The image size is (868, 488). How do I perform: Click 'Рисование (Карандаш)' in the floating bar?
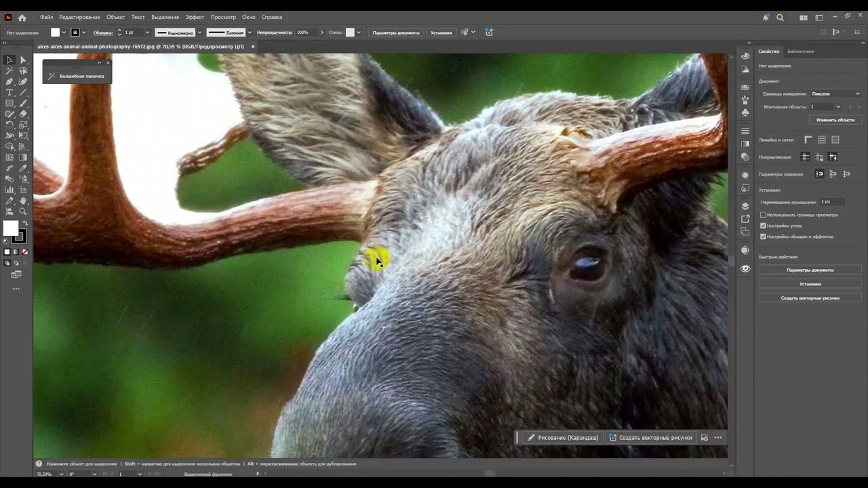click(563, 438)
